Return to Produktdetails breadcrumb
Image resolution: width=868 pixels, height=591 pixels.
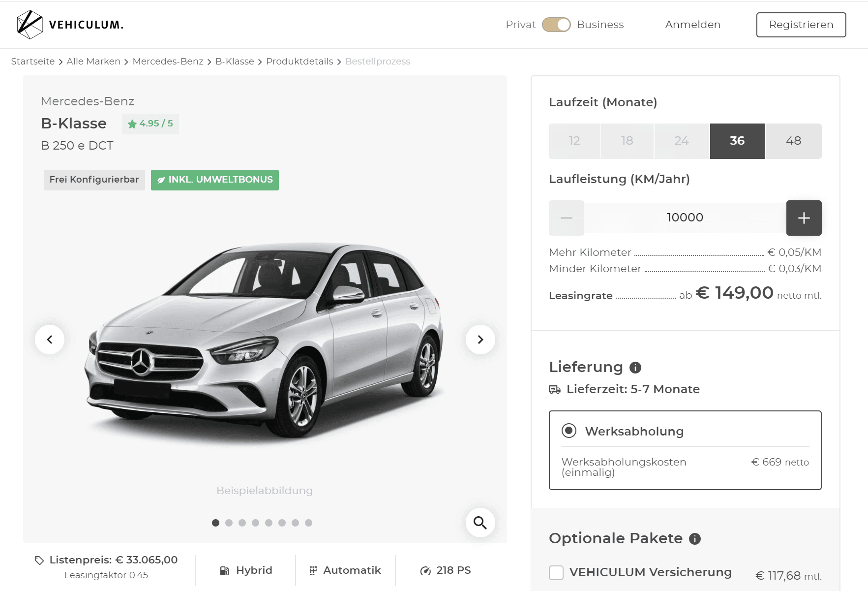click(299, 62)
